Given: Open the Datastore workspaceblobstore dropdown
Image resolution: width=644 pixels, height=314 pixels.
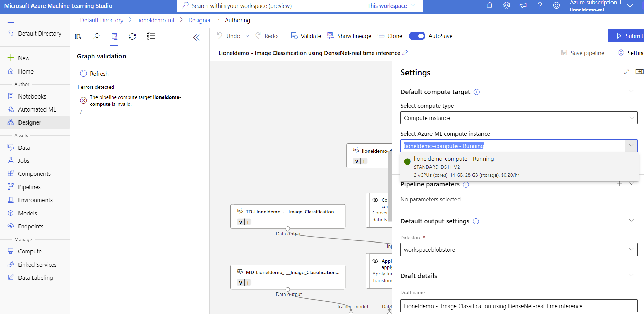Looking at the screenshot, I should tap(519, 249).
